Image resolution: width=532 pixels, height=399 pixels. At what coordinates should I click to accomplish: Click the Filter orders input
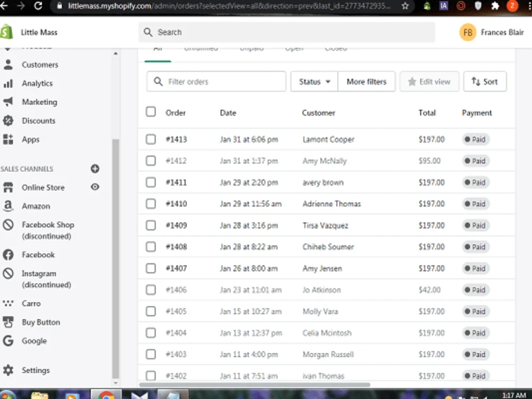[x=217, y=81]
